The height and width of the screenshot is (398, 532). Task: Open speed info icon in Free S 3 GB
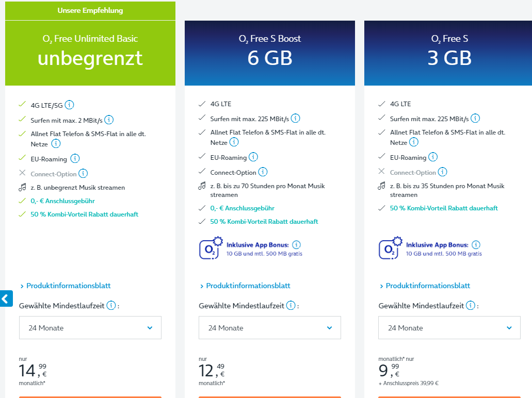475,118
